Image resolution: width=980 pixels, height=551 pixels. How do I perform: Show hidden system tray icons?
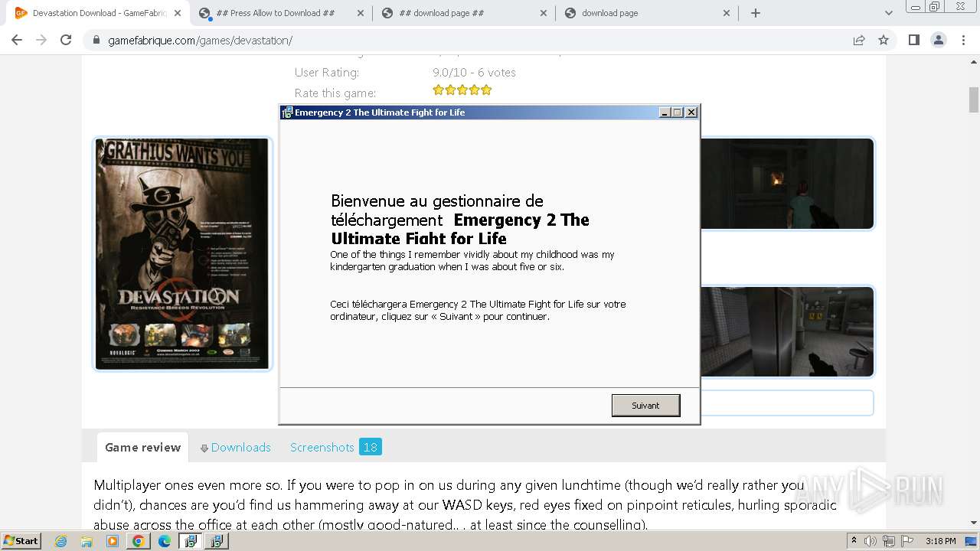[x=854, y=541]
